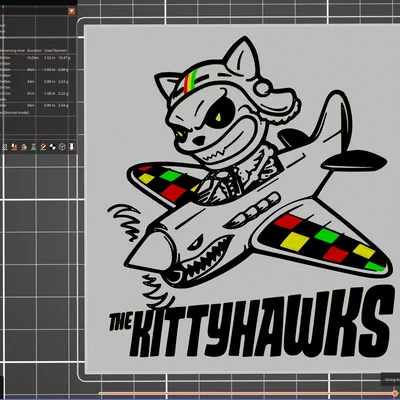Click the 1h20m duration value
400x400 pixels.
tap(33, 58)
